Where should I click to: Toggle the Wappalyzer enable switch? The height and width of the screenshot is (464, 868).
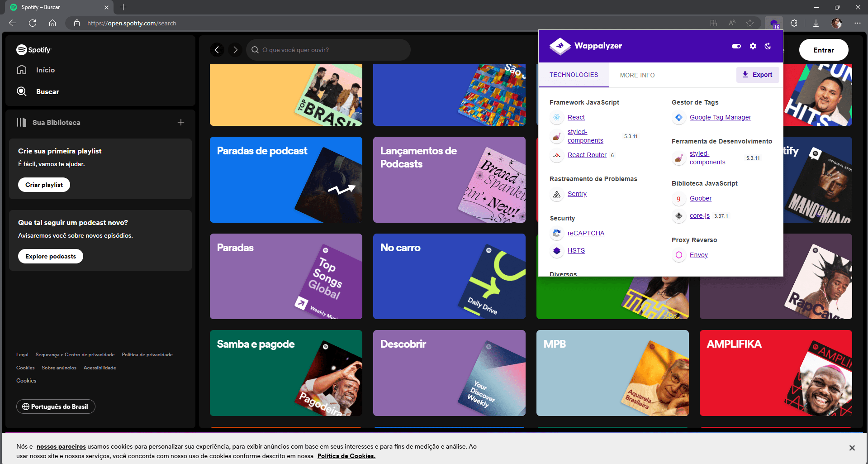[x=736, y=46]
